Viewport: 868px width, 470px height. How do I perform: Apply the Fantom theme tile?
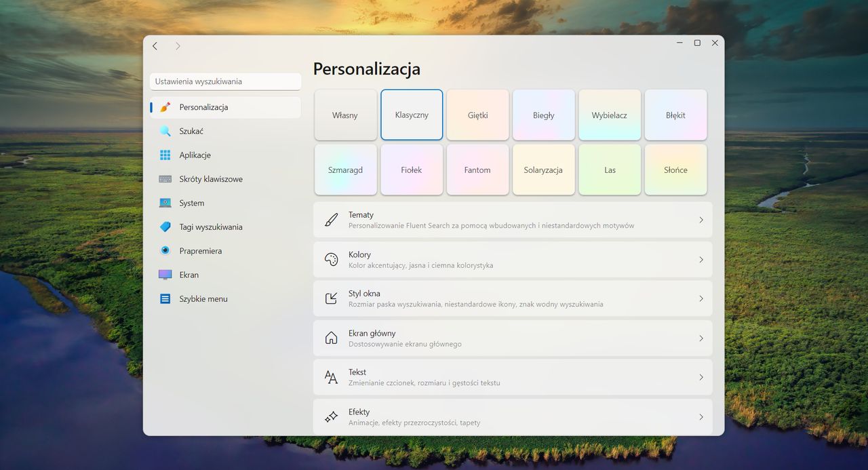(477, 170)
